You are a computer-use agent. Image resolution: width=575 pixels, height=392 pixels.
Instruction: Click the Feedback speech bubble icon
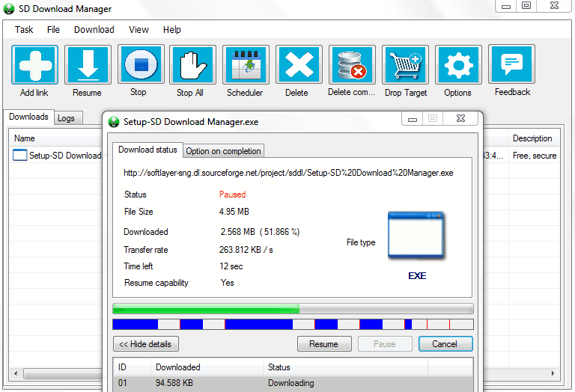point(511,65)
